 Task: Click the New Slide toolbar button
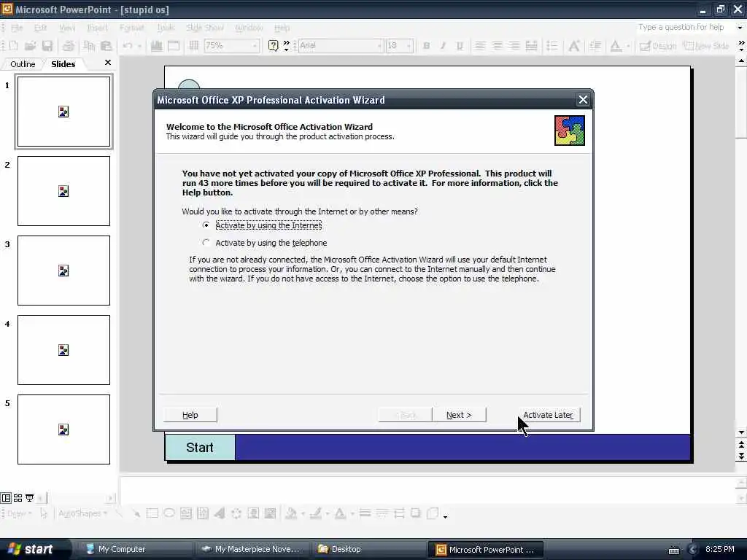(x=706, y=46)
